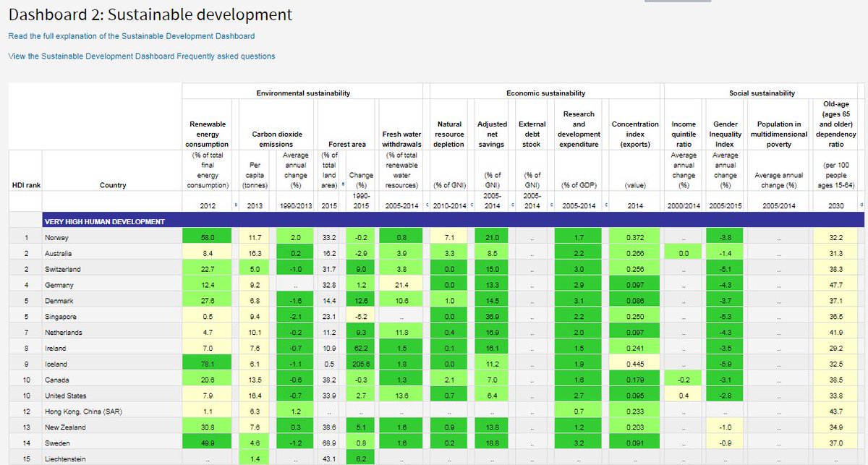The height and width of the screenshot is (465, 868).
Task: Click the Country column header
Action: pos(112,185)
